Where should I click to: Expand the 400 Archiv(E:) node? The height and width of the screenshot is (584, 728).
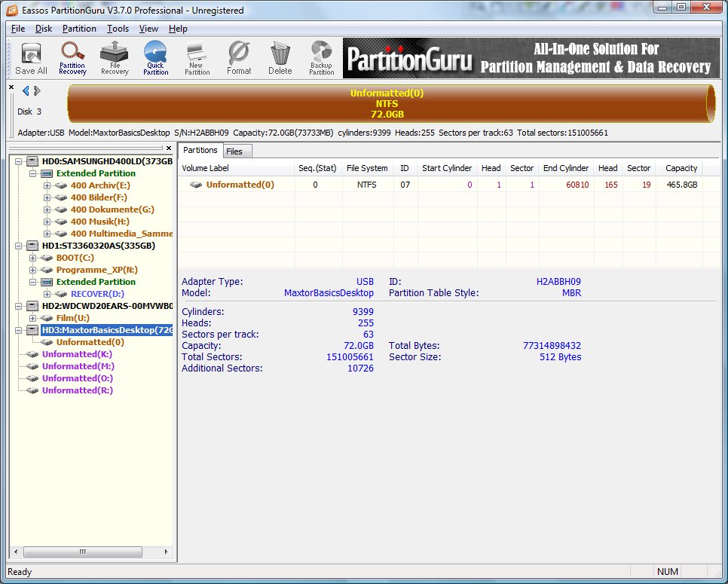(47, 185)
